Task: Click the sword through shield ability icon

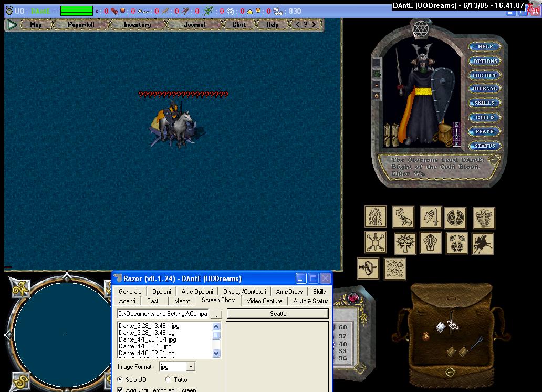Action: (368, 269)
